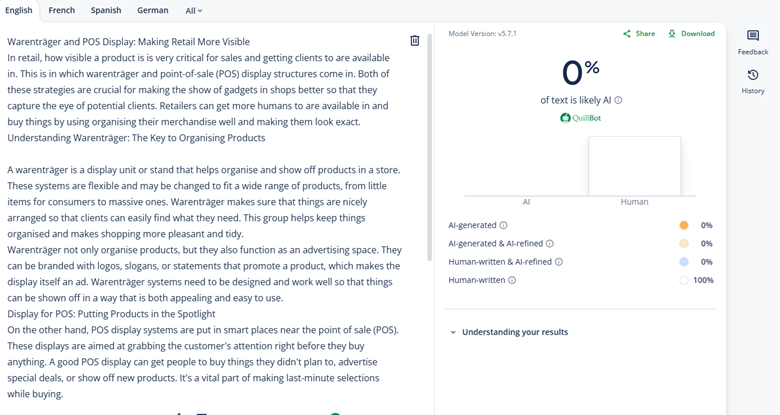
Task: Click info icon next to Human-written label
Action: pyautogui.click(x=512, y=281)
